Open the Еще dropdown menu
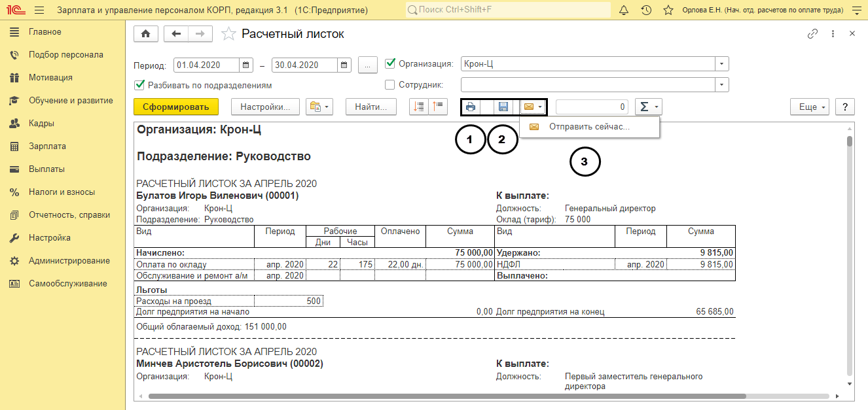Viewport: 868px width, 410px height. click(810, 107)
